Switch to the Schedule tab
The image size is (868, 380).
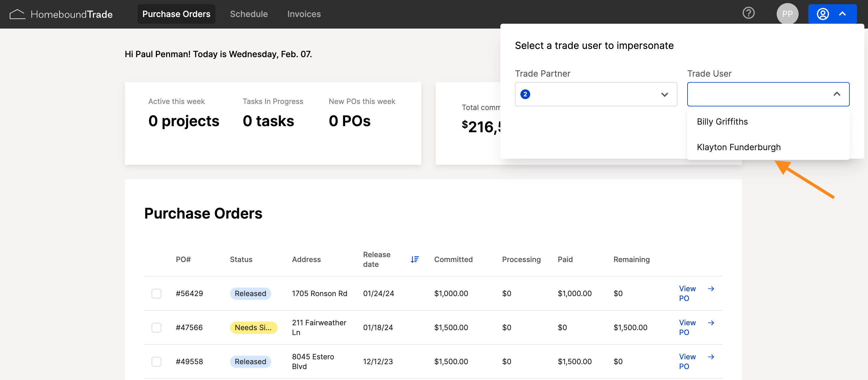point(249,14)
